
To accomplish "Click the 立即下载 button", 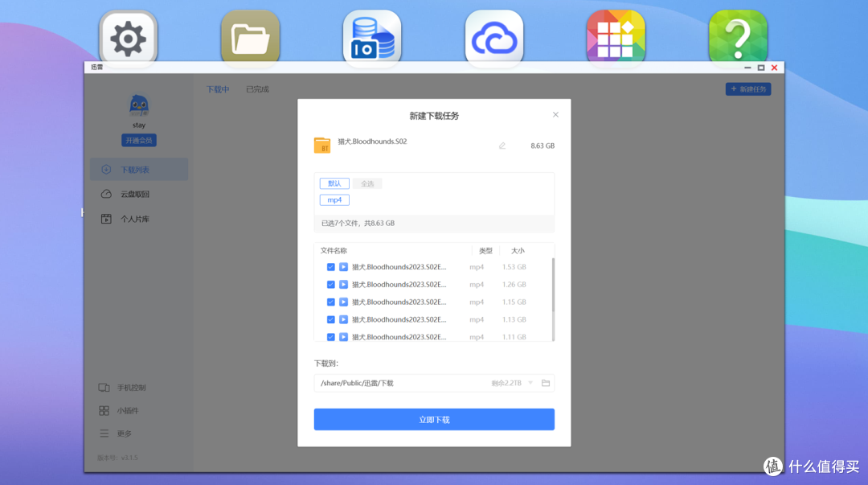I will click(x=434, y=420).
